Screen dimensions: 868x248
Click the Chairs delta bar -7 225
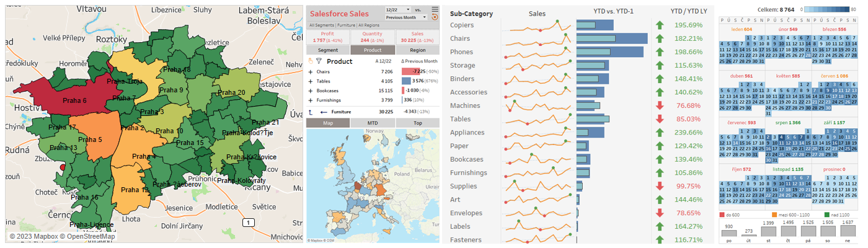click(x=412, y=72)
